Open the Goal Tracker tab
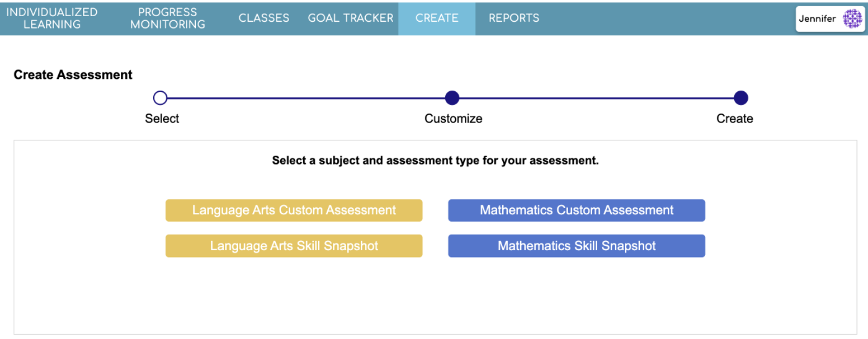 (351, 18)
